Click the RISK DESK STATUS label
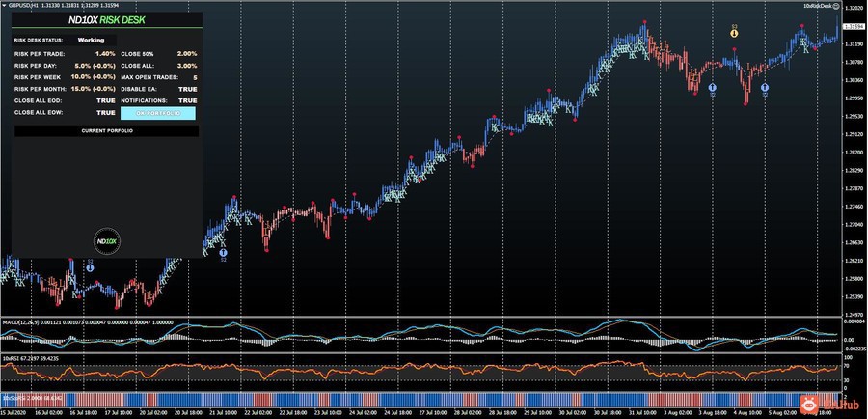The height and width of the screenshot is (419, 868). click(39, 40)
